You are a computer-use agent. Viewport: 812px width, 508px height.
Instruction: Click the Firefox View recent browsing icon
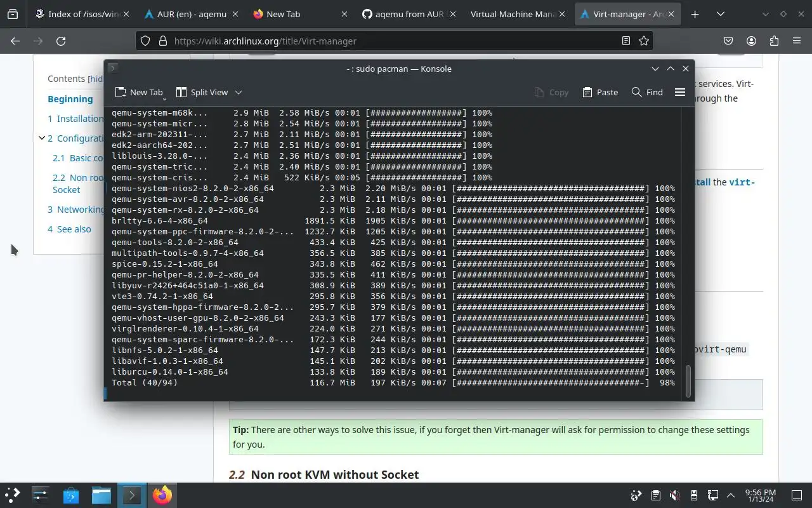click(x=13, y=14)
